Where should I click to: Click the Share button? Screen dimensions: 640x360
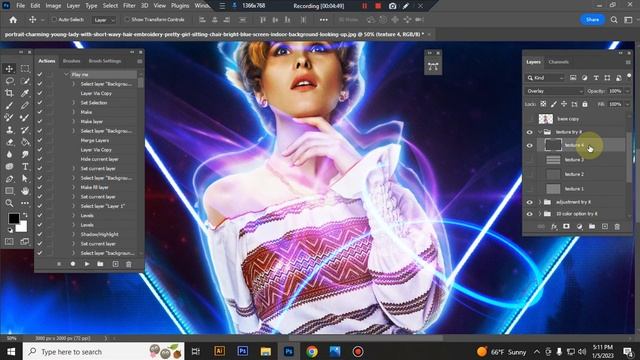pos(592,20)
